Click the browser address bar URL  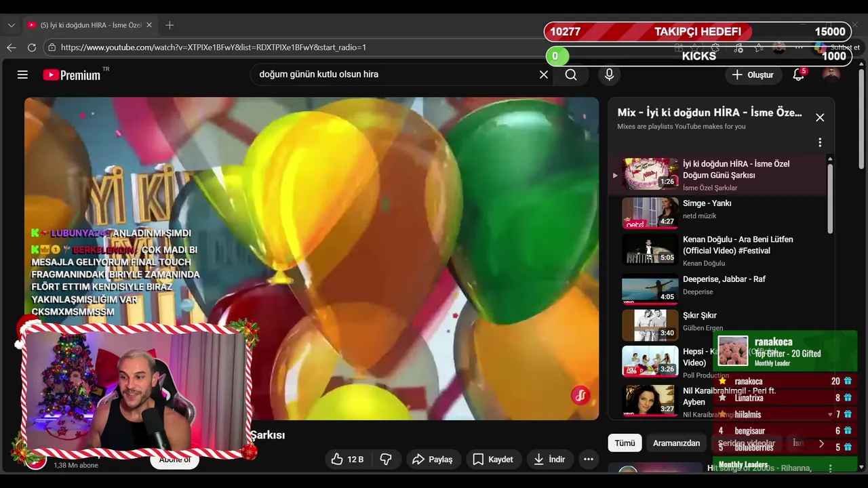pyautogui.click(x=214, y=47)
